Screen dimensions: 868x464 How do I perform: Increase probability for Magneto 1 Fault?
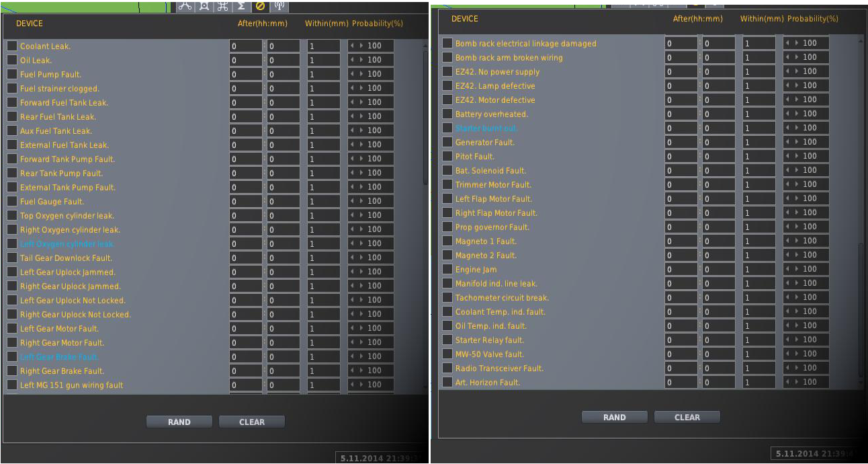coord(797,241)
